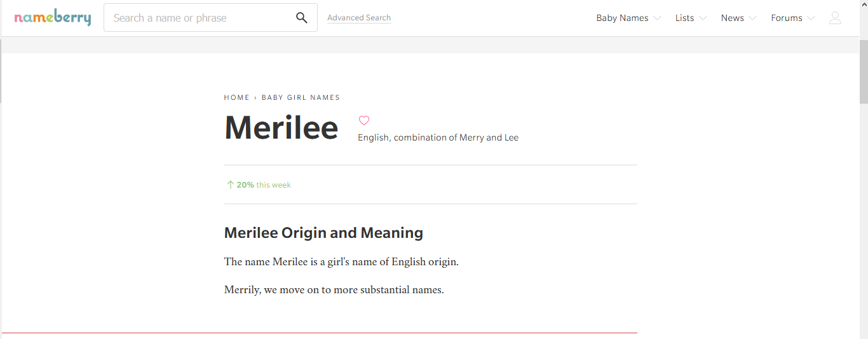Favorite Merilee with the heart icon
The image size is (868, 339).
(364, 120)
